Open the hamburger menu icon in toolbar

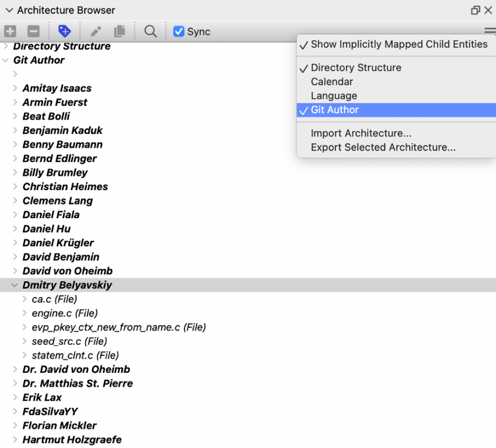(490, 32)
